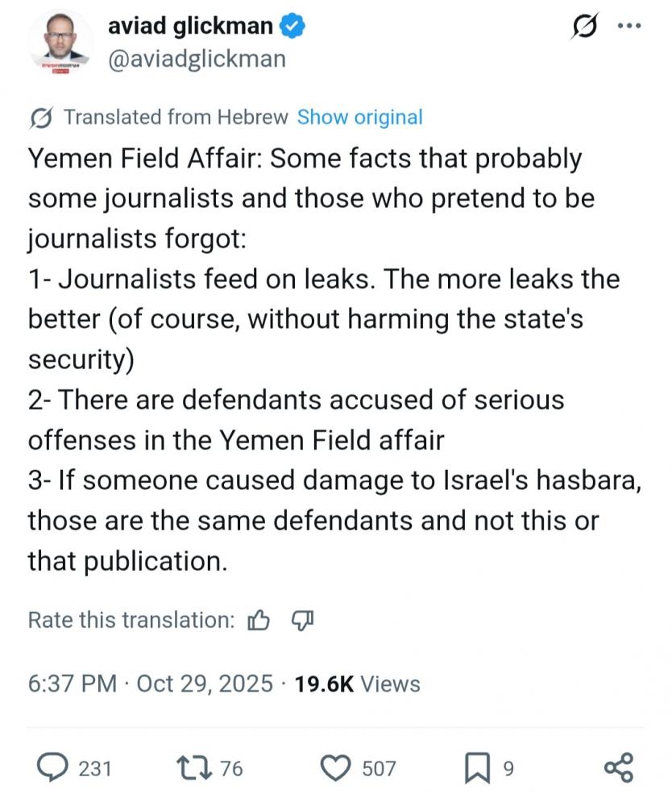Rate the translation with thumbs down
The image size is (672, 806).
[301, 620]
